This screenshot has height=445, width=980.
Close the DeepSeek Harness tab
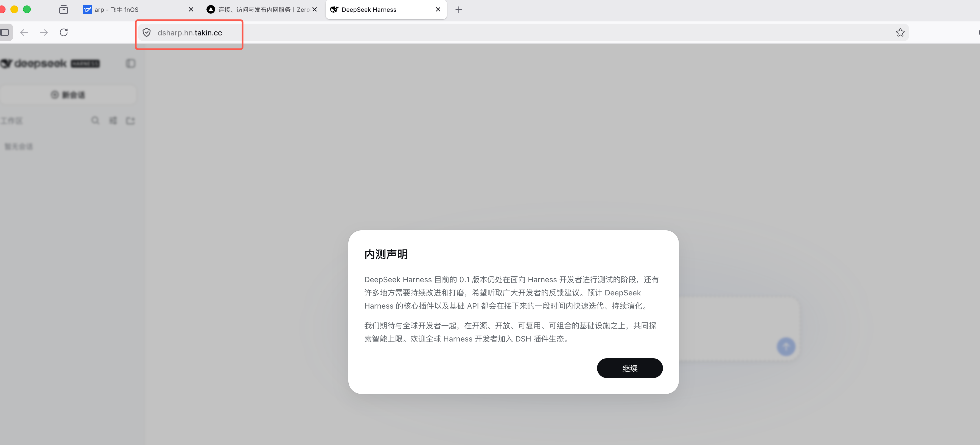pos(438,10)
